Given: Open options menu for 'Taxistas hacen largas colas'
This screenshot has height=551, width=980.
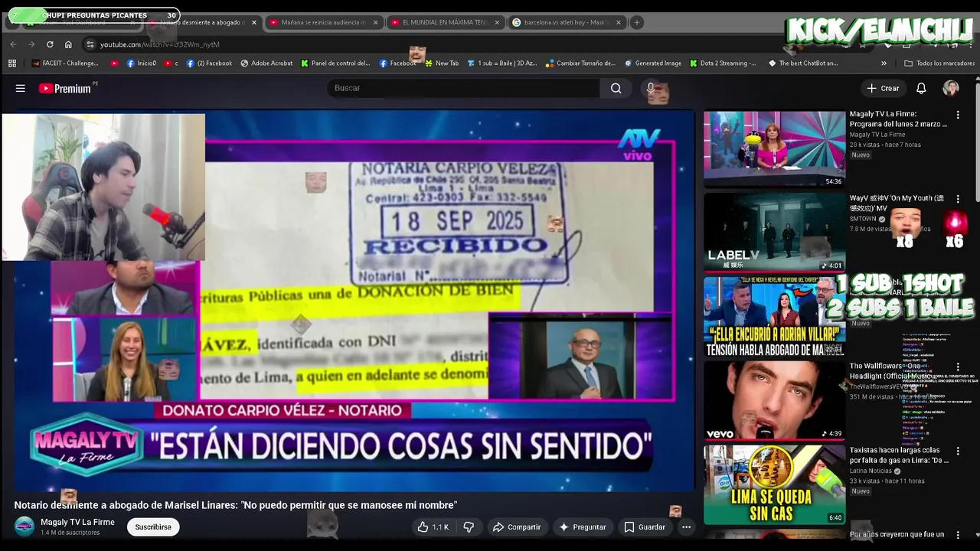Looking at the screenshot, I should [957, 452].
